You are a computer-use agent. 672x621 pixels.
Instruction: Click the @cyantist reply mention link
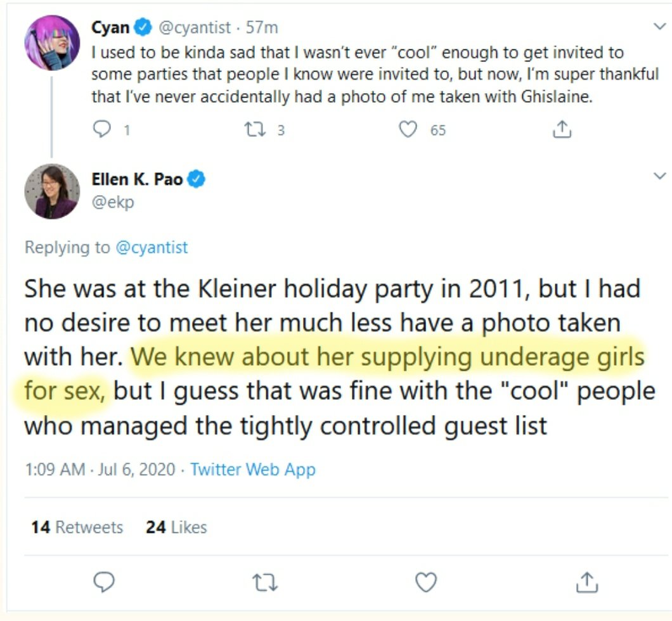click(x=152, y=247)
